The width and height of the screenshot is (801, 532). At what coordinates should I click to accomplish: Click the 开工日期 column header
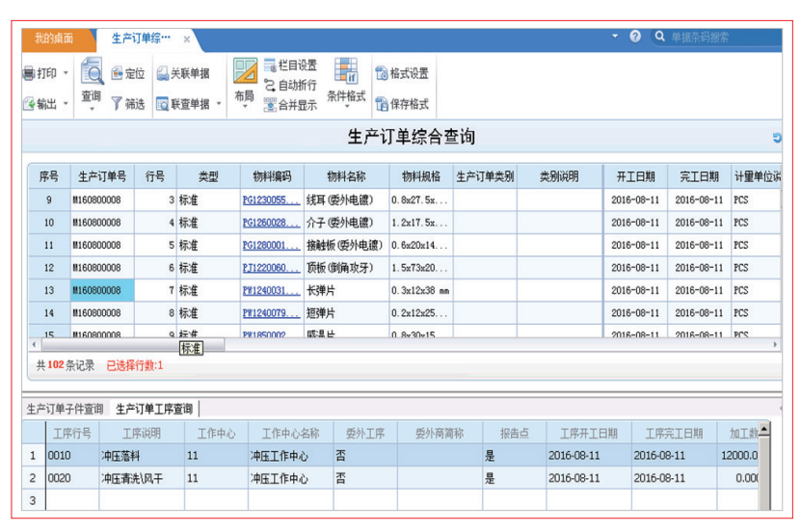click(x=635, y=176)
